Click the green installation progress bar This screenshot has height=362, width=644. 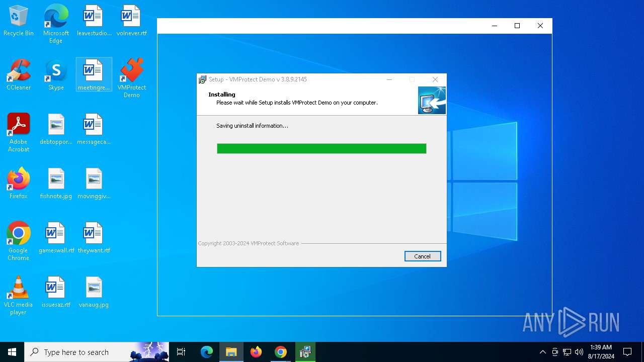(x=321, y=148)
